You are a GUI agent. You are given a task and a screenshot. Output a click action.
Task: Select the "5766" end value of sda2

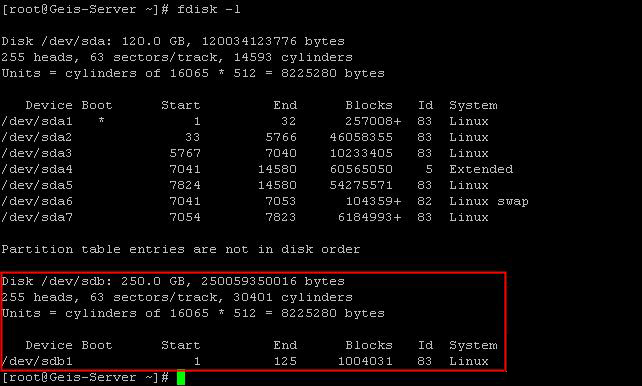(x=281, y=137)
